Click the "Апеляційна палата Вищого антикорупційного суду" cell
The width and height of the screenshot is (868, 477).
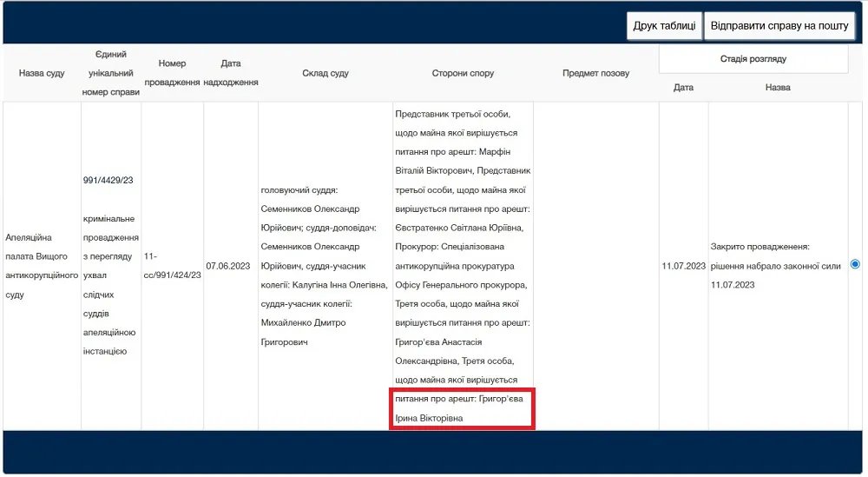pyautogui.click(x=42, y=265)
